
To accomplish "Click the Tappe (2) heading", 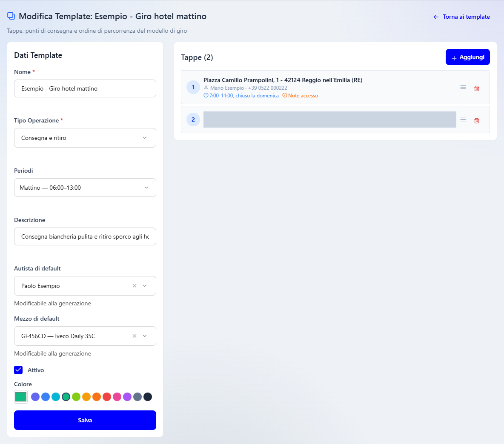I will [197, 57].
